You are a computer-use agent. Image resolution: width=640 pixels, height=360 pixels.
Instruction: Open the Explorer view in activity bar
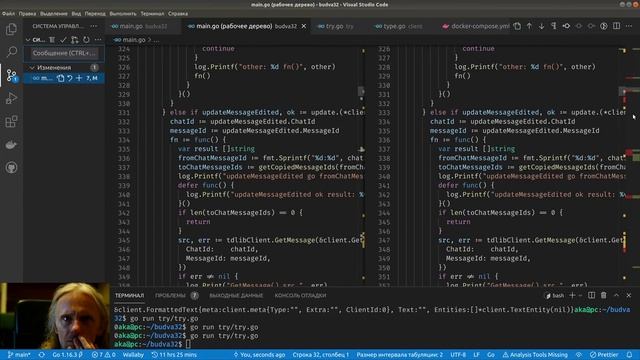click(11, 29)
